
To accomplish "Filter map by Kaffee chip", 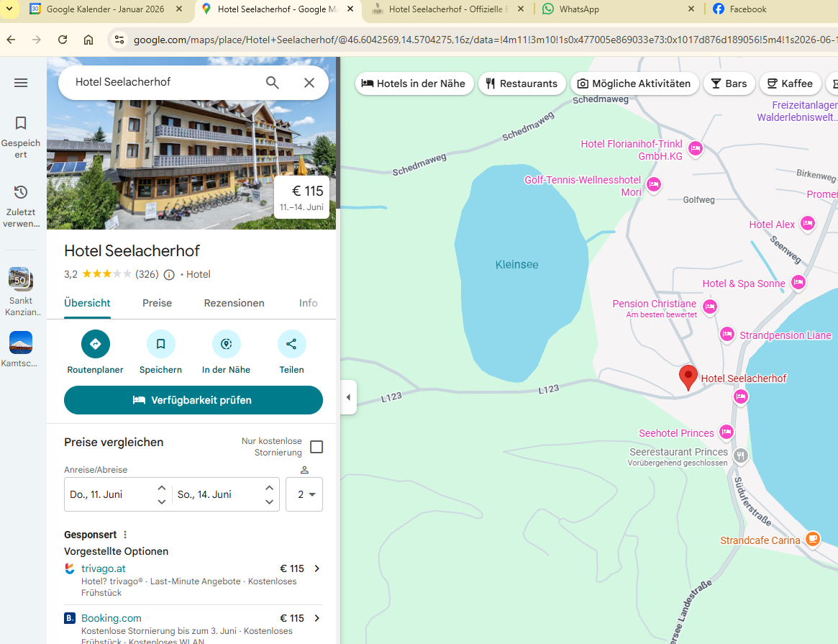I will pos(790,84).
